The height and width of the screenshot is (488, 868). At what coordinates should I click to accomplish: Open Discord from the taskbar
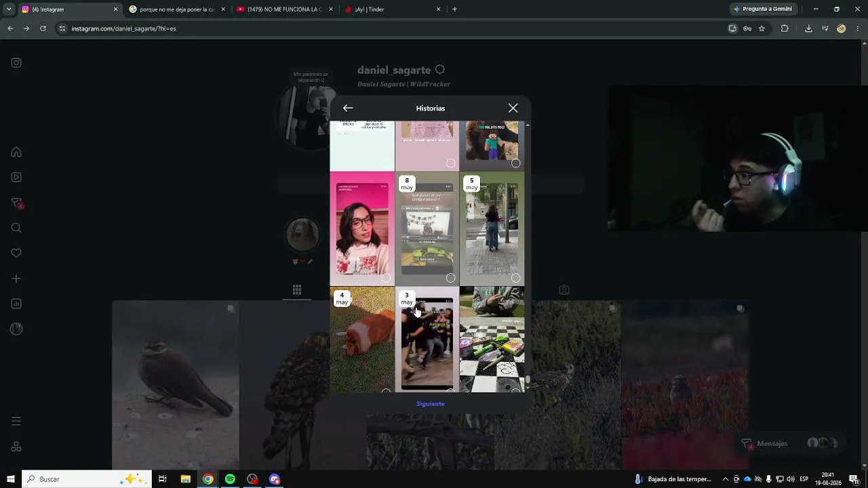click(x=275, y=479)
